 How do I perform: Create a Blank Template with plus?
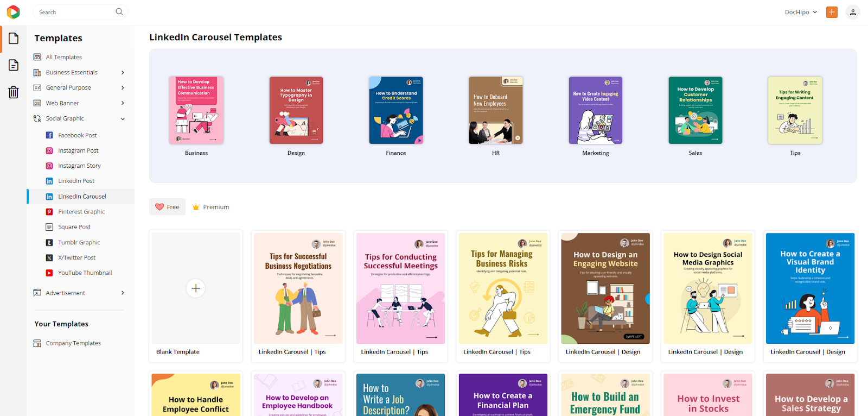click(x=196, y=288)
